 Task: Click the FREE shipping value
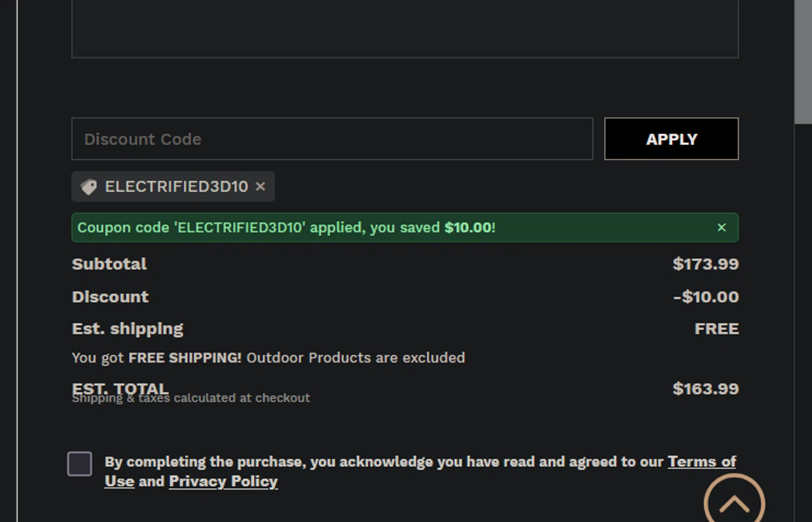(x=716, y=329)
